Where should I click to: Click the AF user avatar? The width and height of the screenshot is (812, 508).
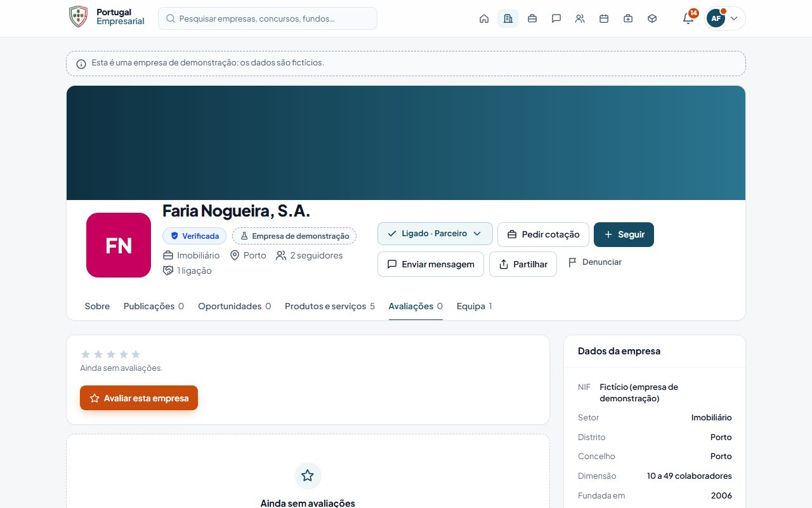[716, 18]
